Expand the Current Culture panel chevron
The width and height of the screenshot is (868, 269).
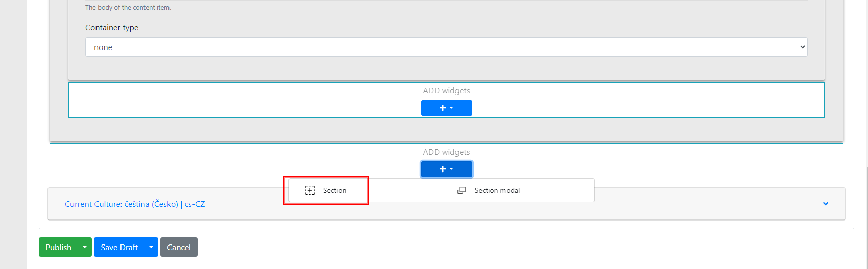click(826, 204)
